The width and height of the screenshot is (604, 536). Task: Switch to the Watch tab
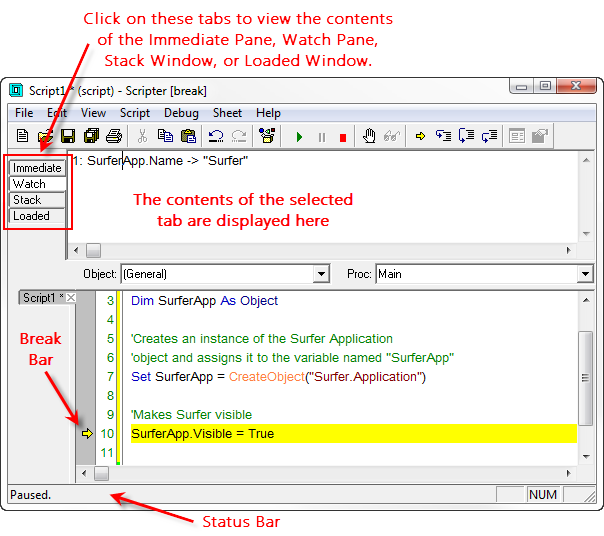point(37,184)
